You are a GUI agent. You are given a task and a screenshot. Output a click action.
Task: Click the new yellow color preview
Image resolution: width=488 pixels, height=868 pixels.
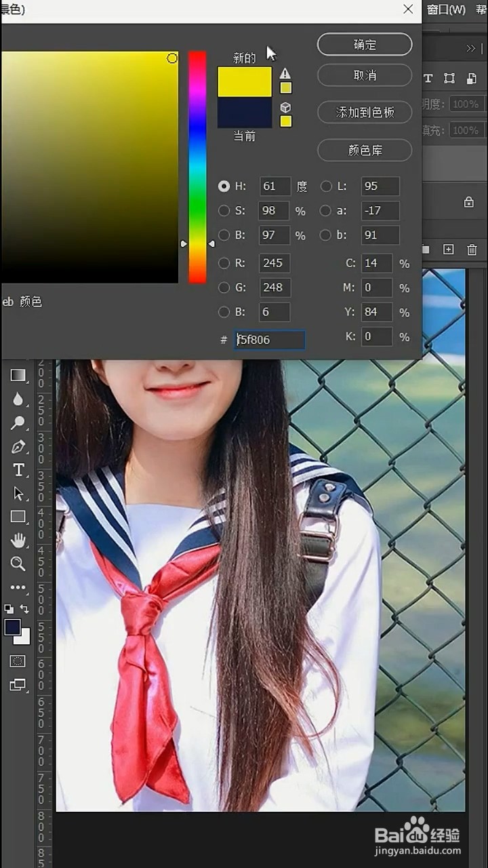[245, 81]
